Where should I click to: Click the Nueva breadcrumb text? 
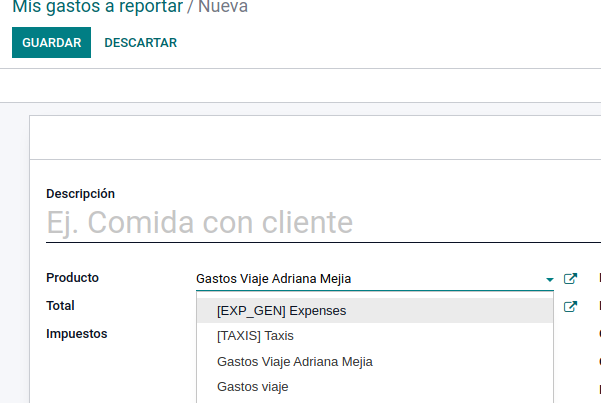coord(223,7)
